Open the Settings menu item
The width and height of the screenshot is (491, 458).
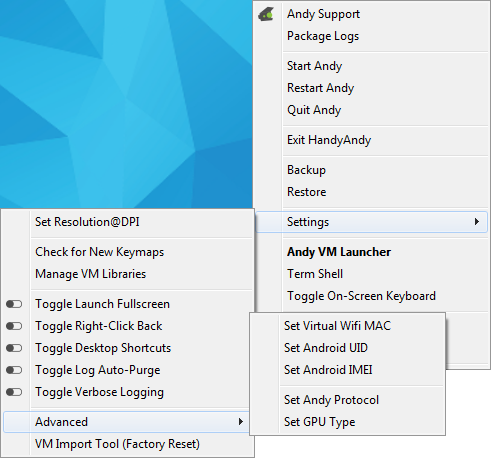372,222
